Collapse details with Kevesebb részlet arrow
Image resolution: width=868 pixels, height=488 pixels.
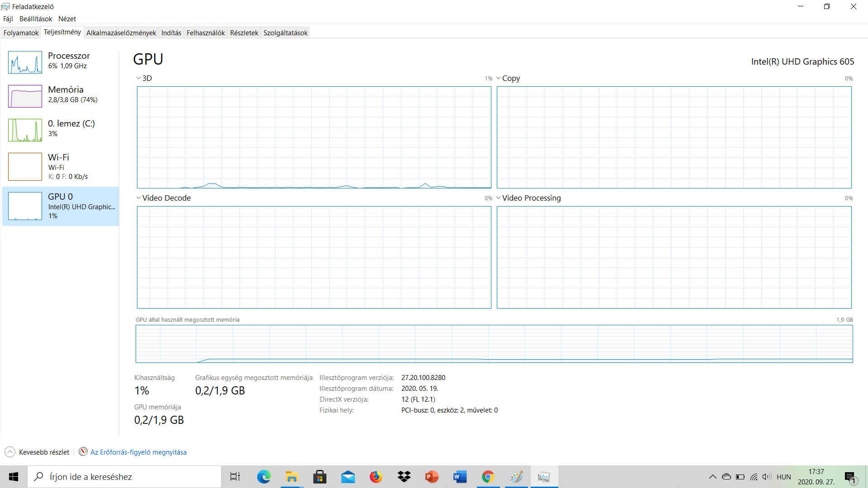click(10, 452)
